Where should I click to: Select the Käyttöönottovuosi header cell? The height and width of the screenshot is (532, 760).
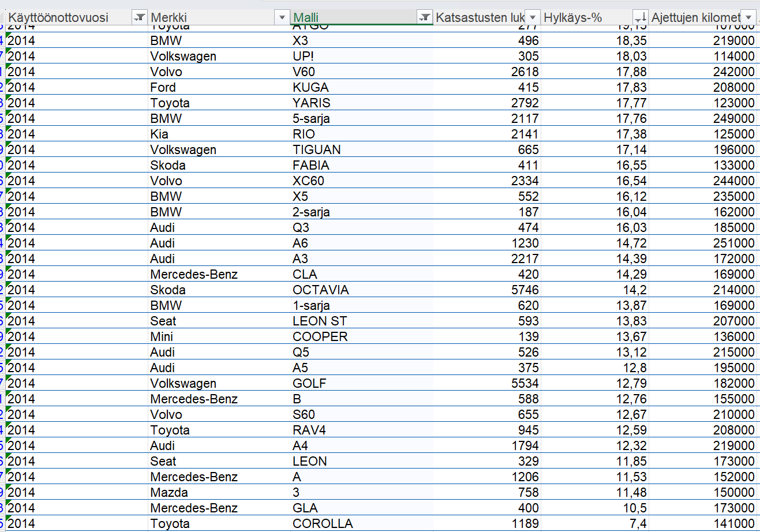(76, 17)
